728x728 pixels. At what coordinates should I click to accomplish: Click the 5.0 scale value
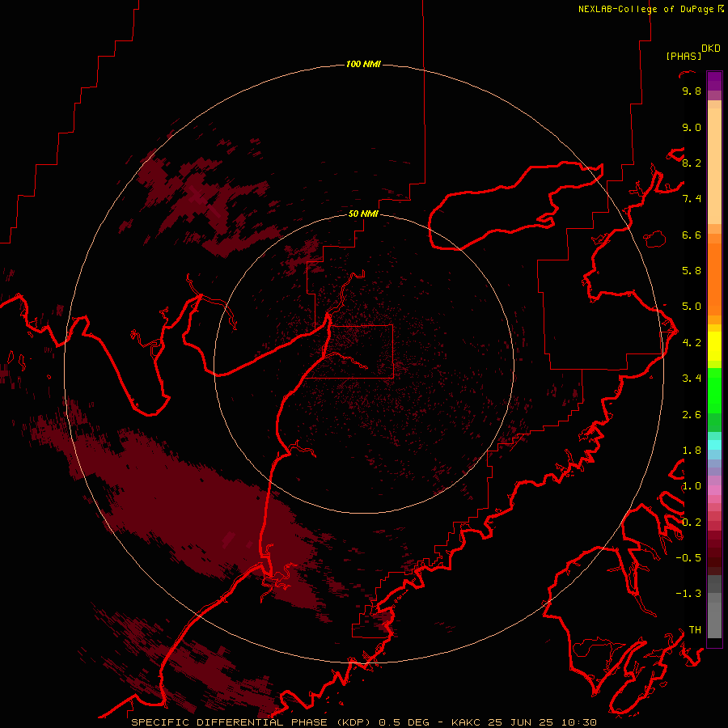[692, 307]
